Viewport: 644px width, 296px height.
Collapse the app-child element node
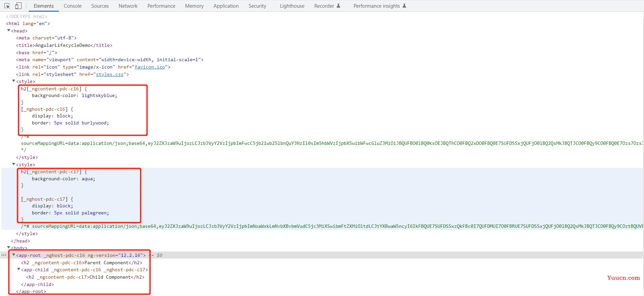point(19,269)
